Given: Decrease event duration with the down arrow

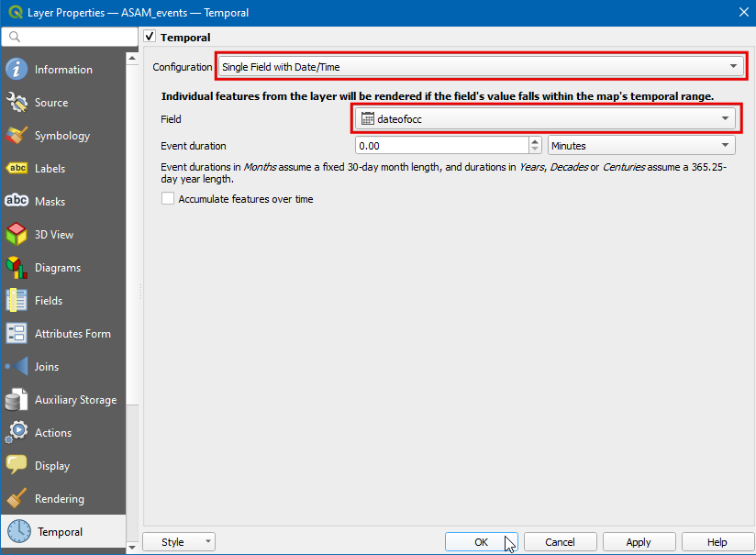Looking at the screenshot, I should 535,150.
